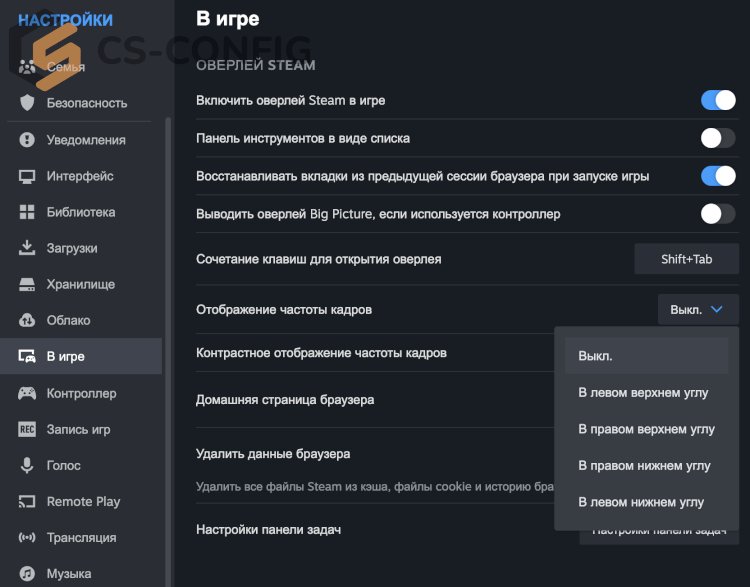
Task: Choose В левом верхнем углу option
Action: tap(646, 393)
